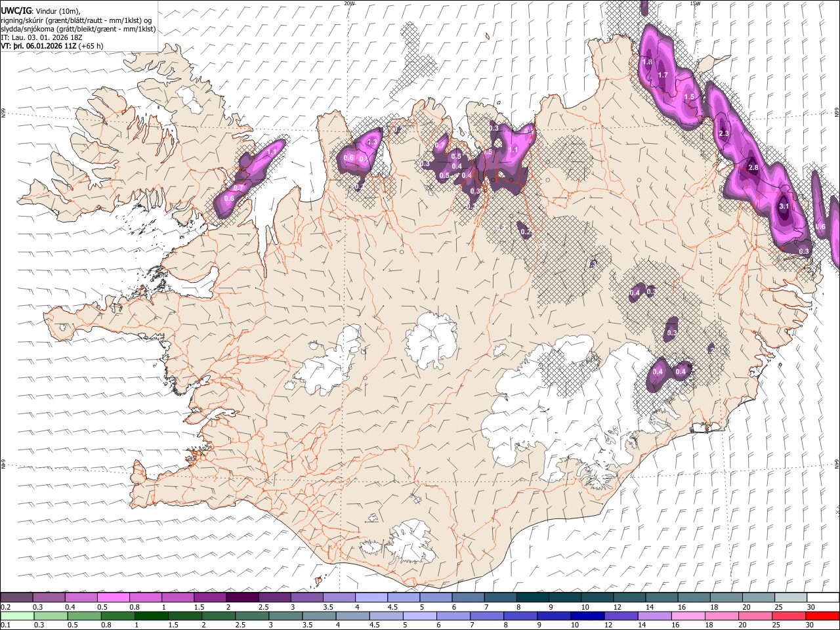Click the 1.7 snowfall value on the map
The image size is (840, 630).
coord(663,75)
